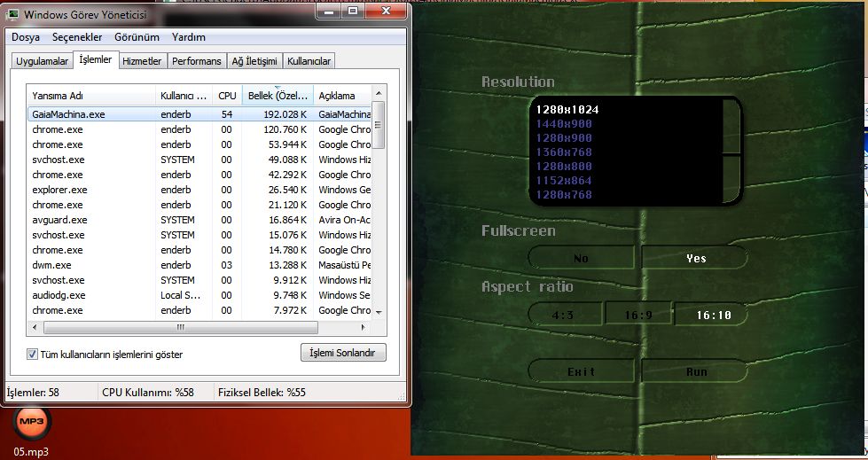Click the process list scroll up arrow
868x460 pixels.
coord(379,93)
